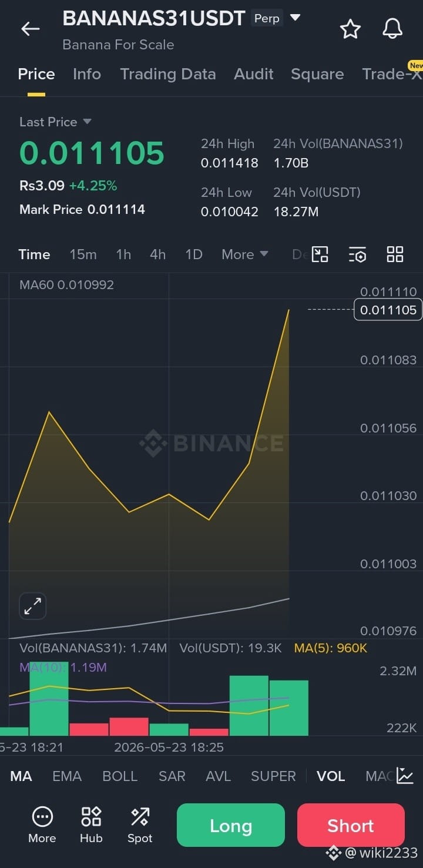Select the 15m timeframe
Viewport: 423px width, 868px height.
point(83,254)
